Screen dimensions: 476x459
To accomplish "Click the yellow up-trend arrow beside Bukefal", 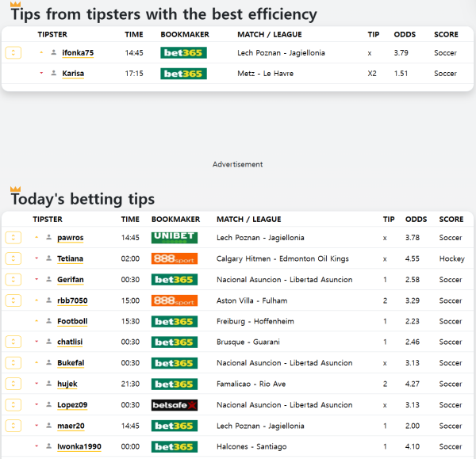I will [x=36, y=363].
